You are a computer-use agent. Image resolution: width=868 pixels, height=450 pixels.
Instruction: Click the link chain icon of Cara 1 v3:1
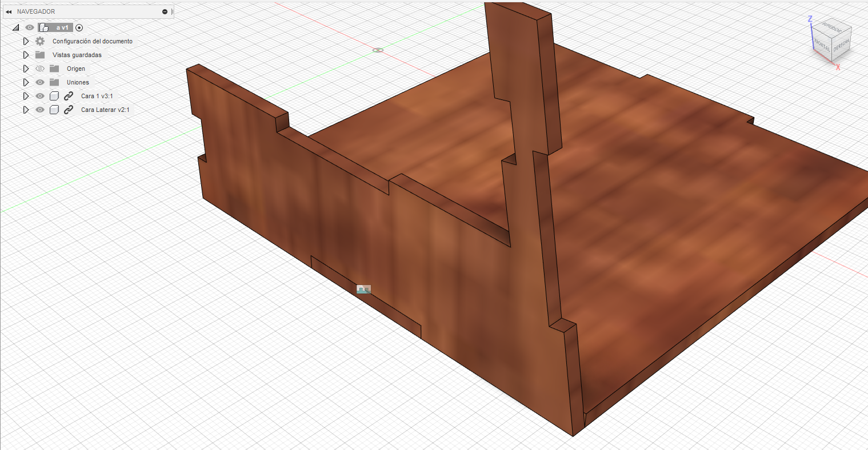pyautogui.click(x=69, y=96)
